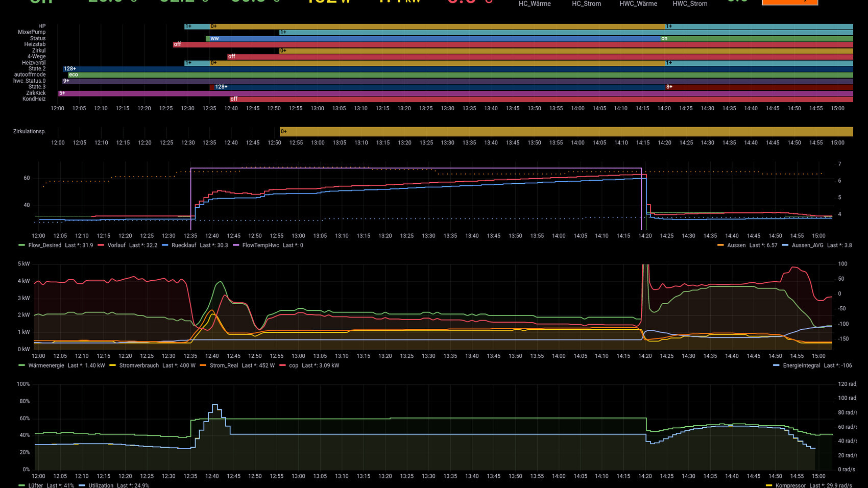Select the 'eco' segment in autooffmode row
Viewport: 868px width, 488px height.
click(x=460, y=75)
